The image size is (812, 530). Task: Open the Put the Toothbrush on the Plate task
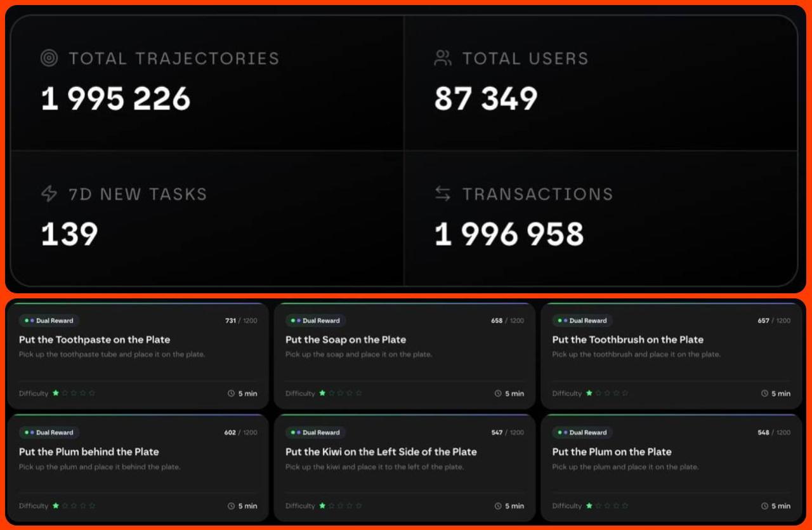pyautogui.click(x=628, y=340)
